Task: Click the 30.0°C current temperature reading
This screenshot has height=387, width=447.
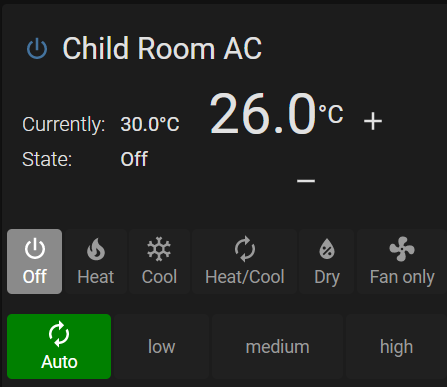Action: tap(150, 124)
